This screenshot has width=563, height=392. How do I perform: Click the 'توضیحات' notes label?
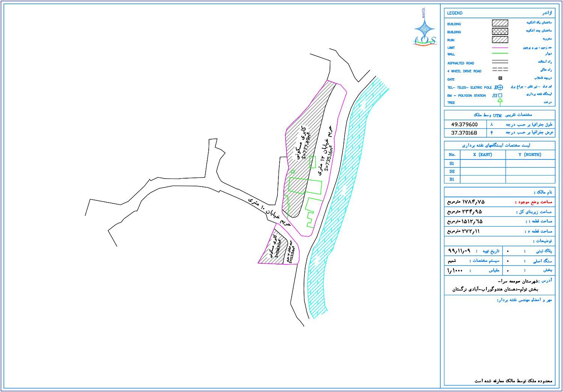[x=542, y=241]
